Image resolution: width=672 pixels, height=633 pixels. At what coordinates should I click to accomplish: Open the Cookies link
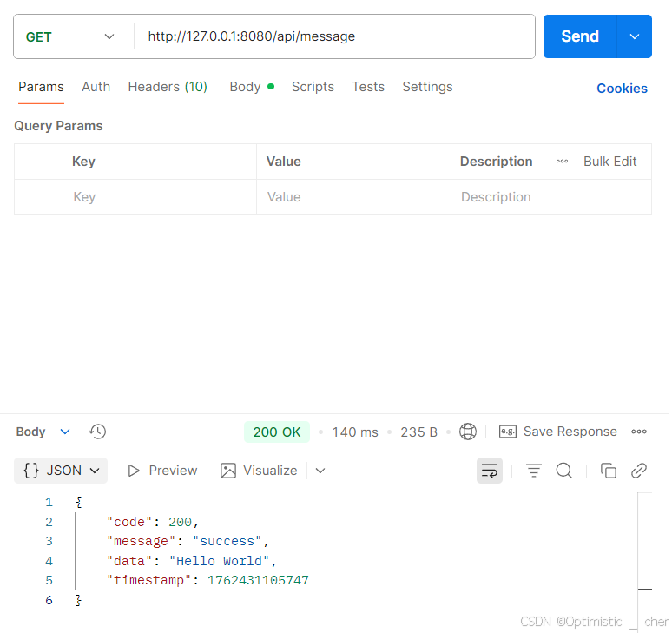622,89
